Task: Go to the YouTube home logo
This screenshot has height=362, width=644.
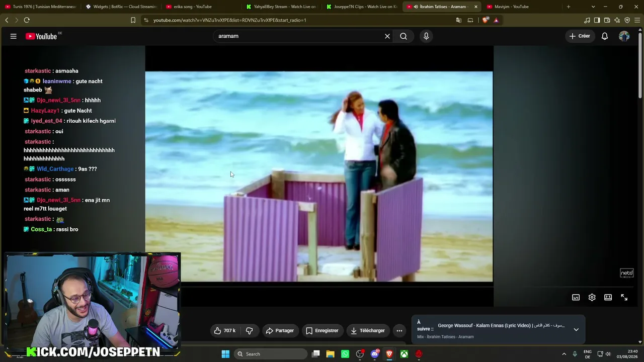Action: tap(41, 36)
